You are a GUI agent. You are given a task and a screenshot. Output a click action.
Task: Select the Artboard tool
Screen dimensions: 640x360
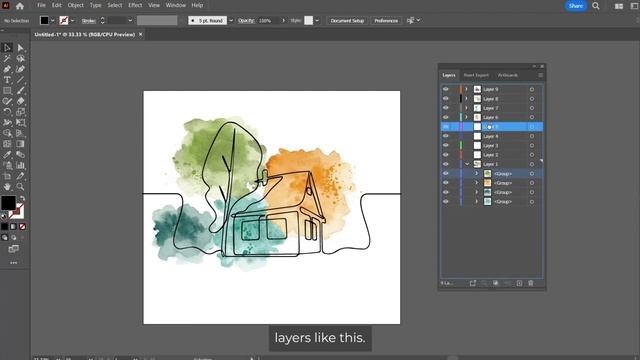coord(7,176)
